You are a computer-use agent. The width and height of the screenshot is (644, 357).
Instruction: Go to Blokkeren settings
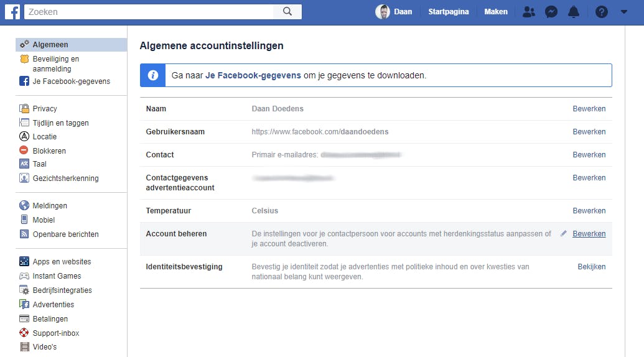point(49,151)
